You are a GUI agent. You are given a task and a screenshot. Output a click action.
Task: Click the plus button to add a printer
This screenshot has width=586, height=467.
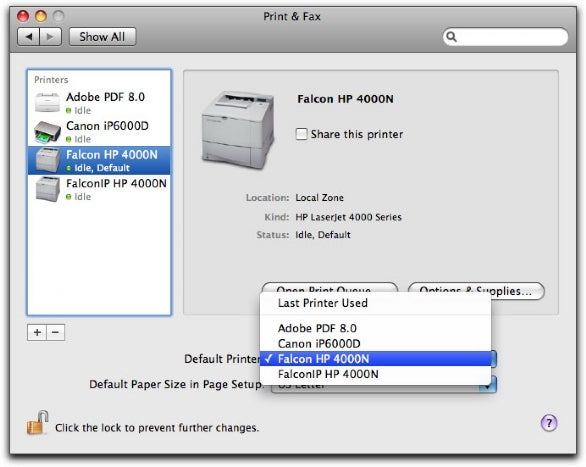pos(37,332)
